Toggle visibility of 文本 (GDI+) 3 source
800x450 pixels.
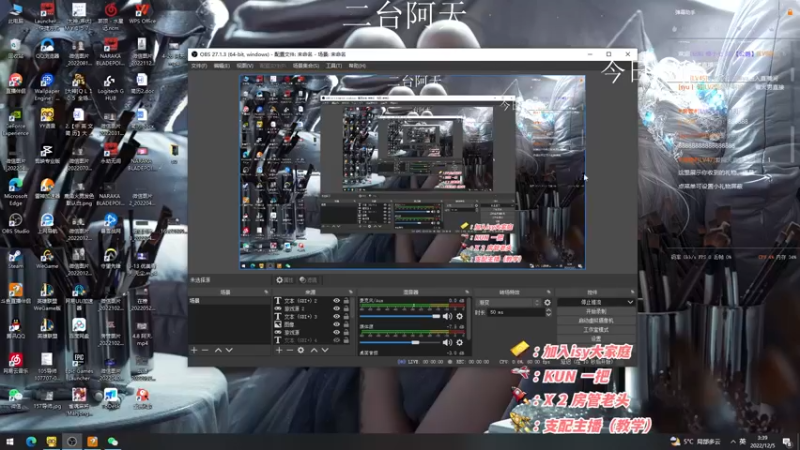point(336,316)
